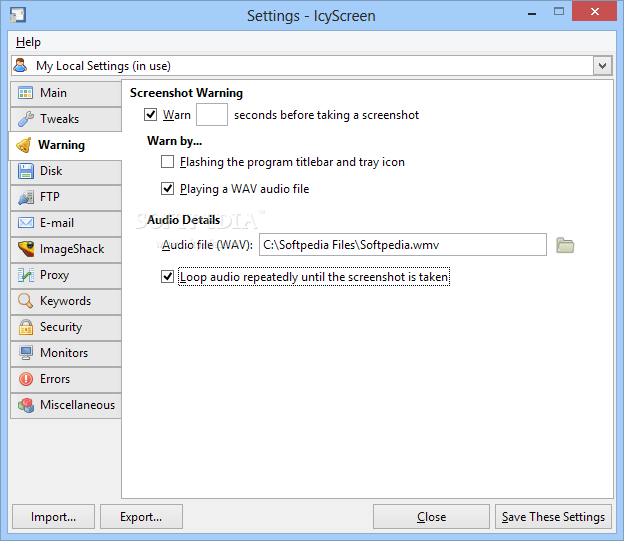624x541 pixels.
Task: Browse for audio file with folder icon
Action: point(565,245)
